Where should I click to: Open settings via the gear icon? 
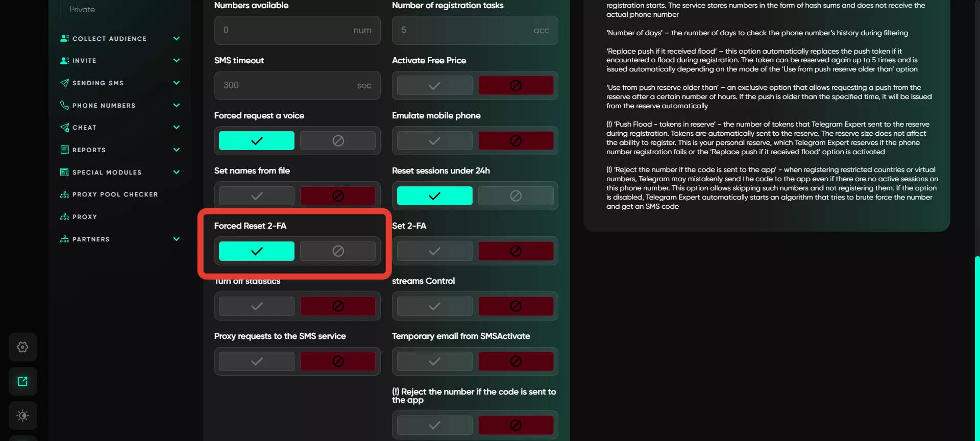click(x=23, y=347)
